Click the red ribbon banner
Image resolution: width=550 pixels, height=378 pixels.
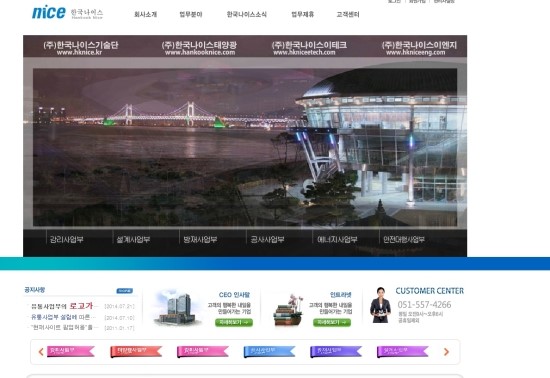(136, 351)
